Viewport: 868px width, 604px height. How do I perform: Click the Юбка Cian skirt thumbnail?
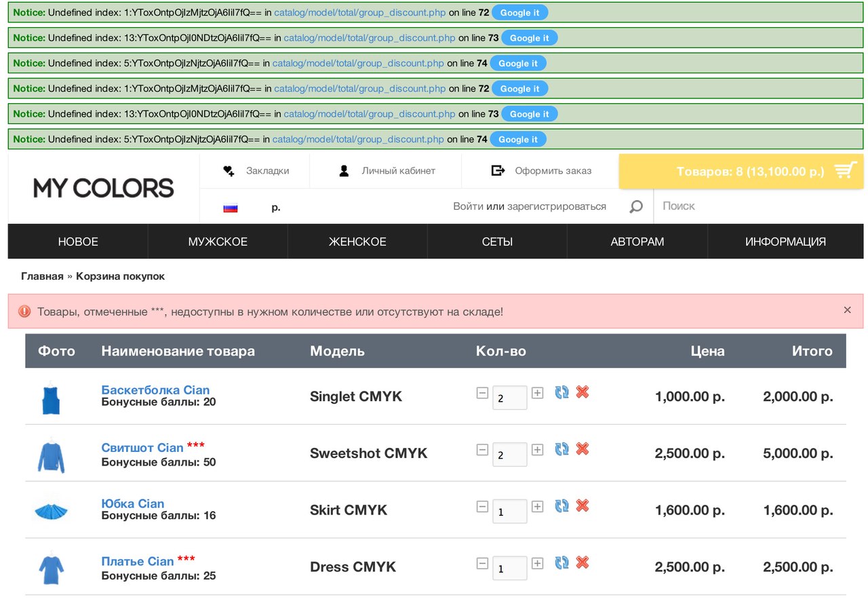pos(51,510)
